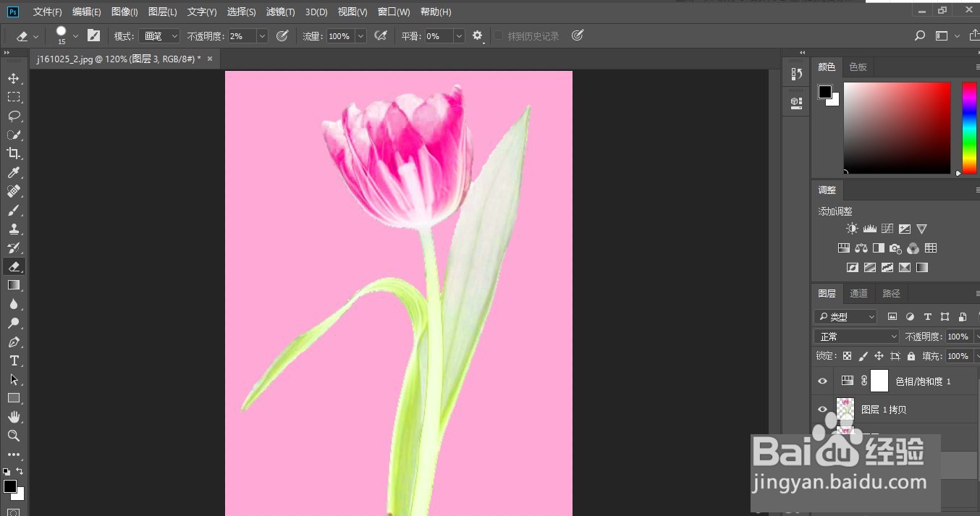This screenshot has width=980, height=516.
Task: Toggle lock all for layer
Action: coord(911,356)
